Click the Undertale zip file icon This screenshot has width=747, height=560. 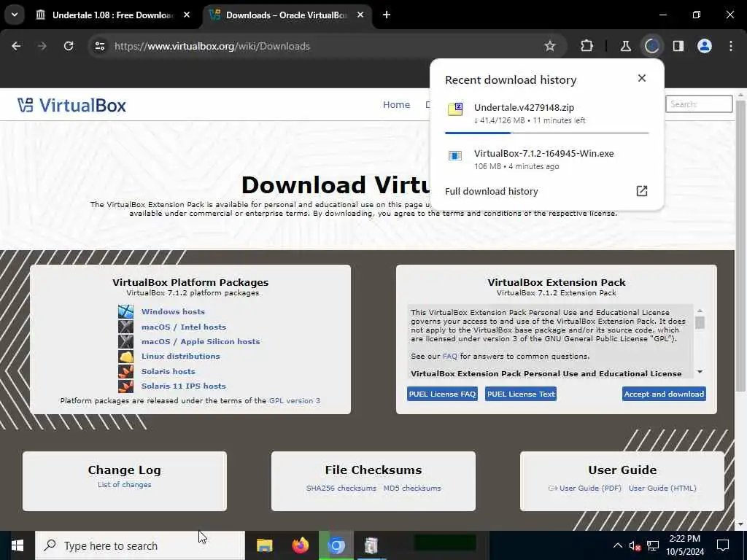click(x=455, y=109)
